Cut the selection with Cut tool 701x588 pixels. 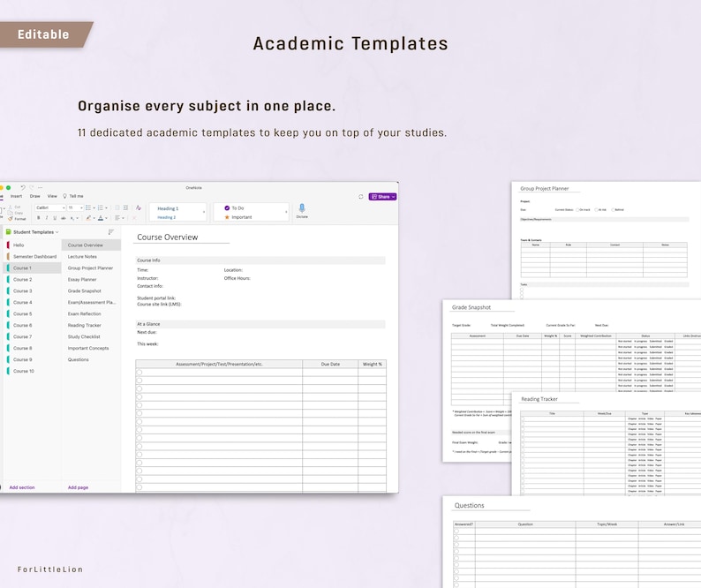click(x=15, y=207)
